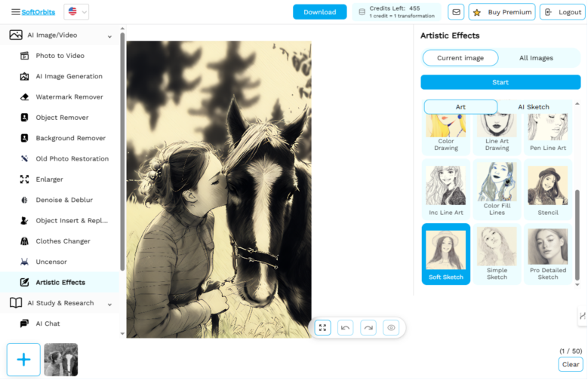Switch to the AI Sketch tab
Screen dimensions: 588x380
[x=533, y=107]
